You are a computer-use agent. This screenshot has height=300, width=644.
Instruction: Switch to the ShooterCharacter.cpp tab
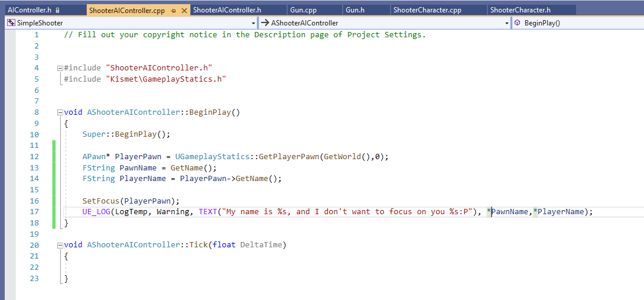(x=428, y=10)
